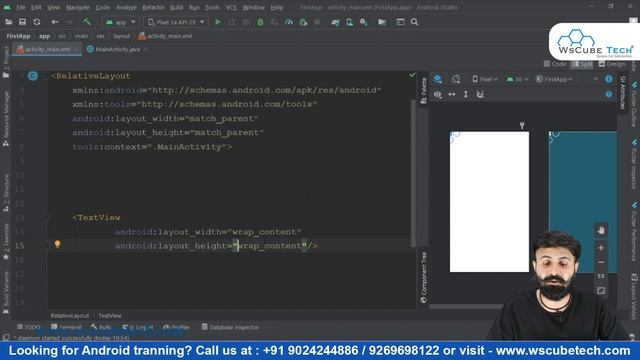Switch to Design view mode

click(x=612, y=64)
